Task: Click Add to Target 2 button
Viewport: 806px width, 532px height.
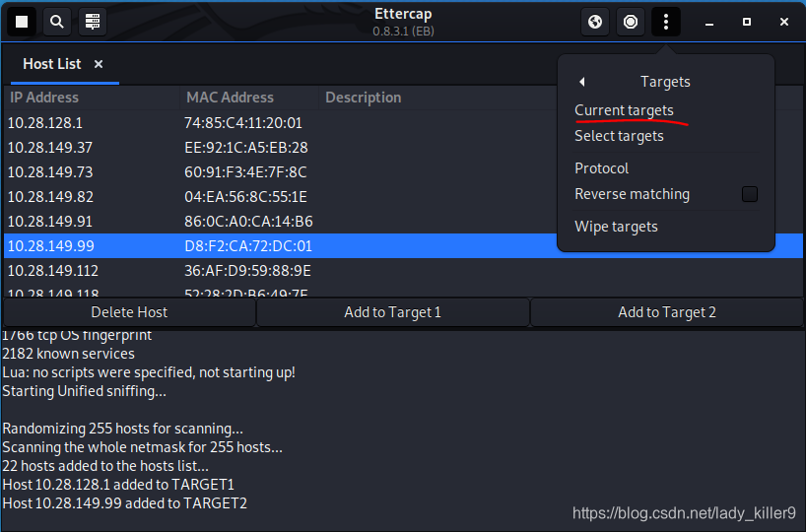Action: click(x=667, y=312)
